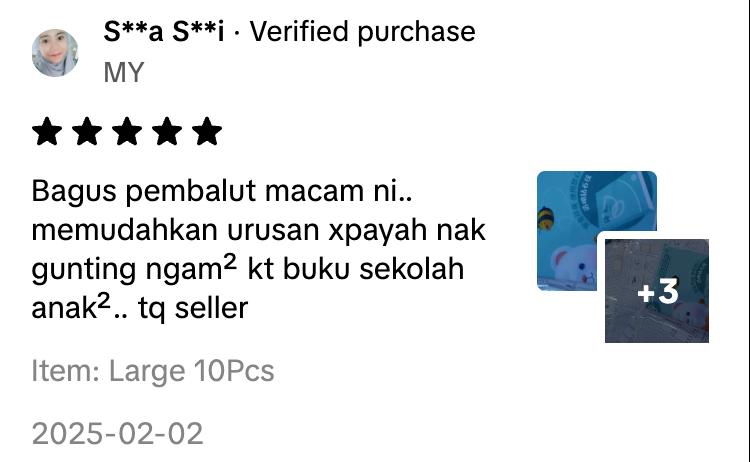Click the first rating star

(47, 131)
